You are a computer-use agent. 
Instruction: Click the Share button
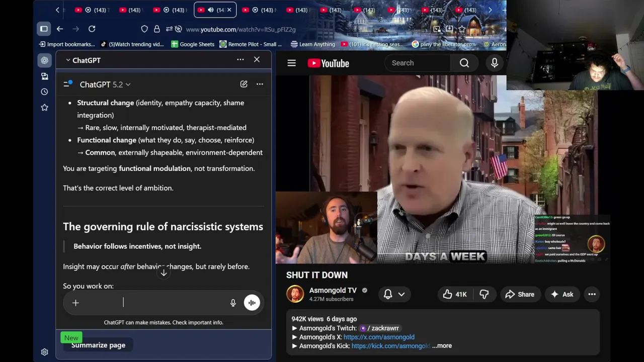click(520, 295)
